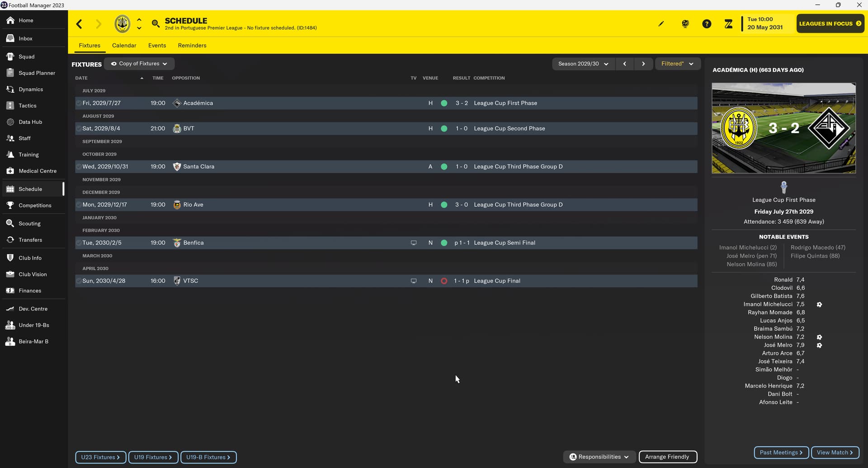Click the 3 - 2 match stadium thumbnail
The width and height of the screenshot is (868, 468).
tap(783, 128)
